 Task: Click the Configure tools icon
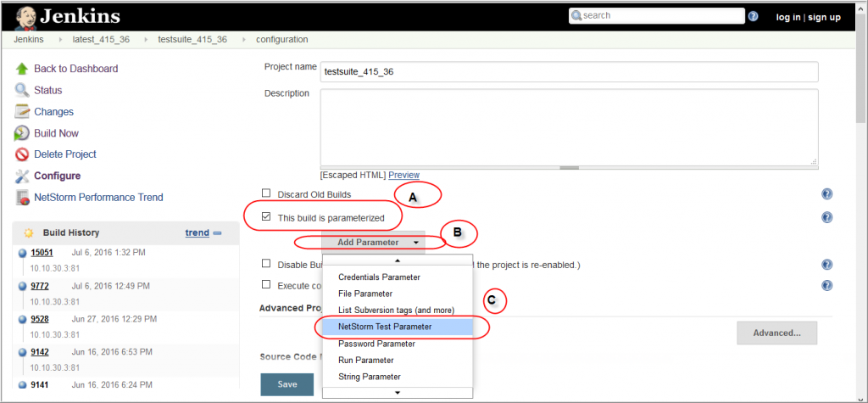[21, 176]
